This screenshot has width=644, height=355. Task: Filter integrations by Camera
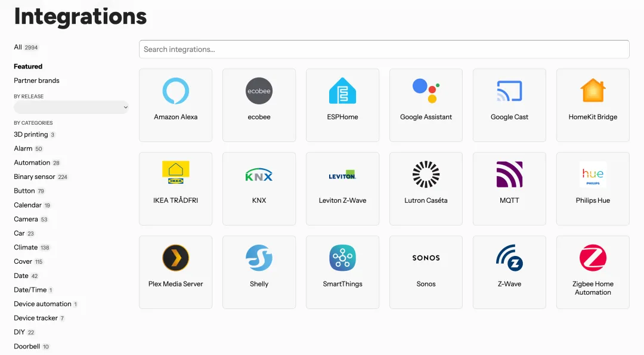31,220
